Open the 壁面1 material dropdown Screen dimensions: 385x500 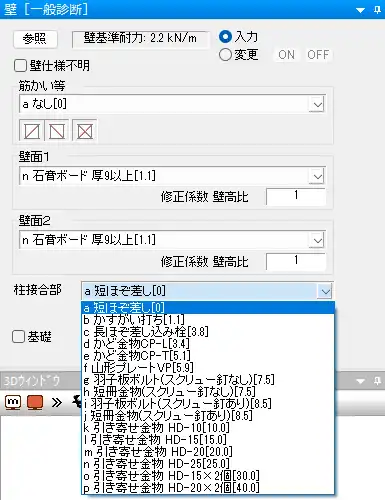[x=317, y=176]
